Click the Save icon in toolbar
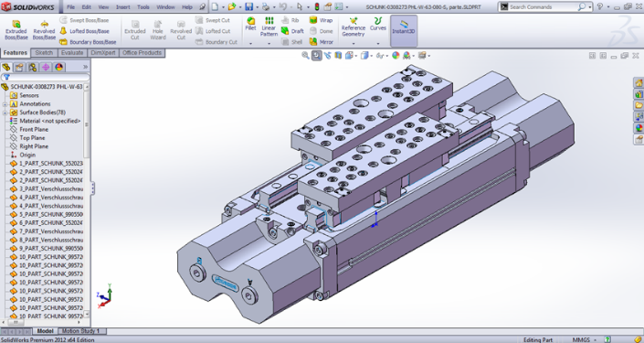Screen dimensions: 644x343 [x=248, y=7]
